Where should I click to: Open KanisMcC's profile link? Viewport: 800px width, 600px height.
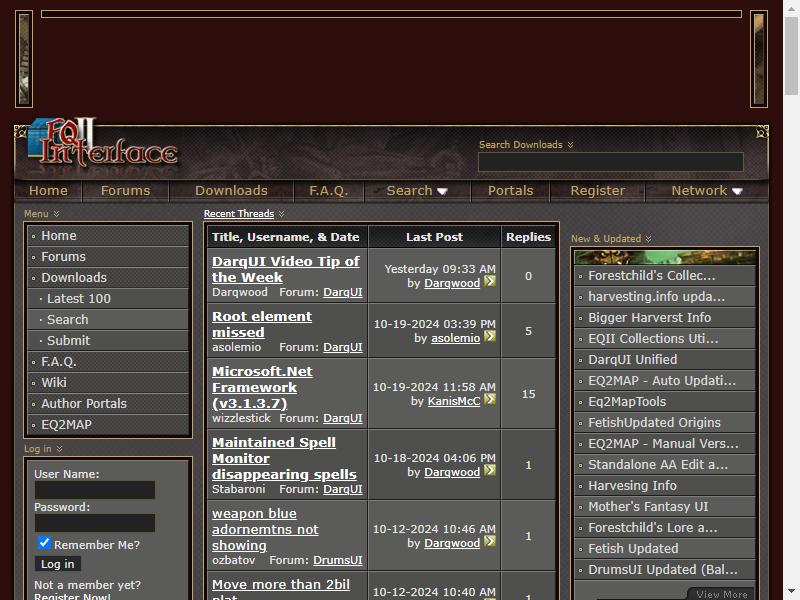coord(454,402)
